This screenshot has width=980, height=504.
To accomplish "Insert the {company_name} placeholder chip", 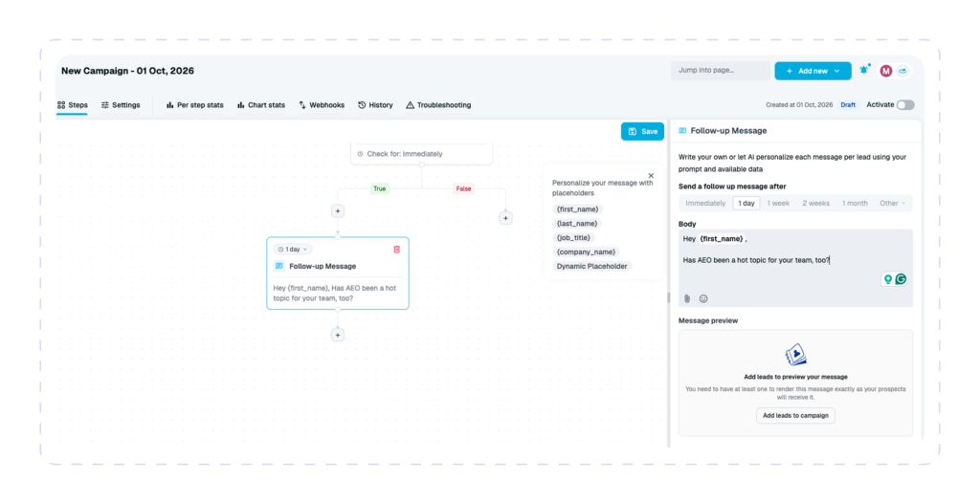I will coord(587,252).
